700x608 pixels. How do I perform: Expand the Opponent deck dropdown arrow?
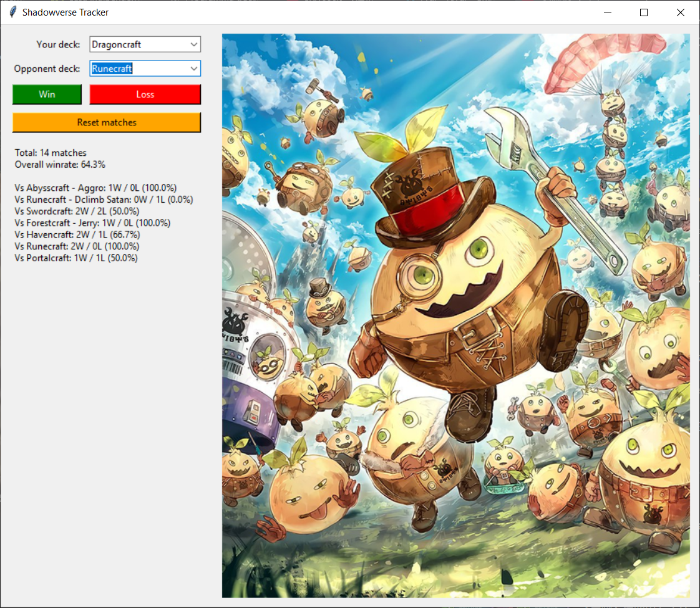pos(194,68)
